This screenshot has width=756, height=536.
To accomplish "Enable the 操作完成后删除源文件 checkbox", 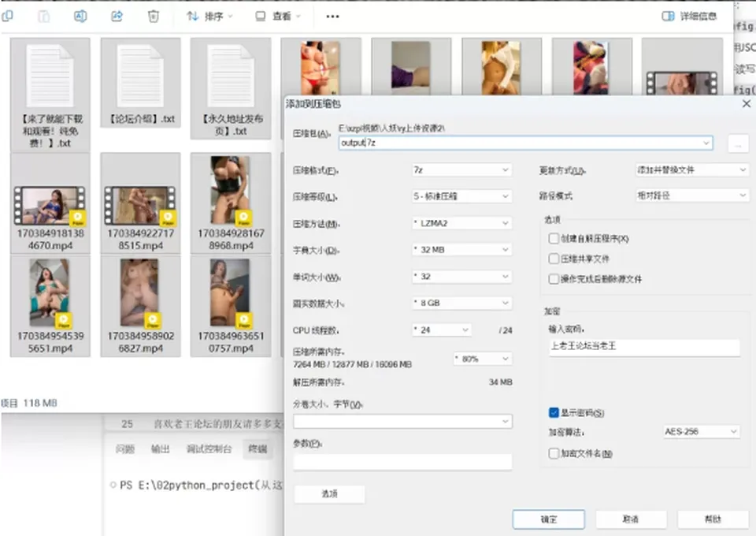I will pos(554,279).
